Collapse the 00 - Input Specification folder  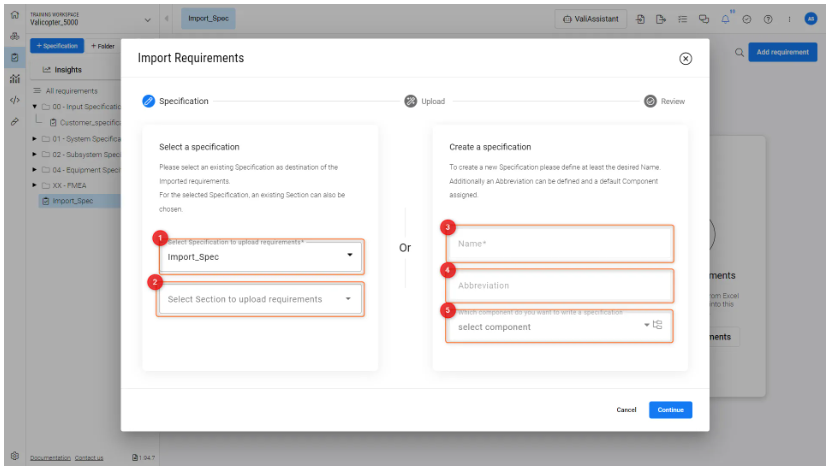[35, 106]
